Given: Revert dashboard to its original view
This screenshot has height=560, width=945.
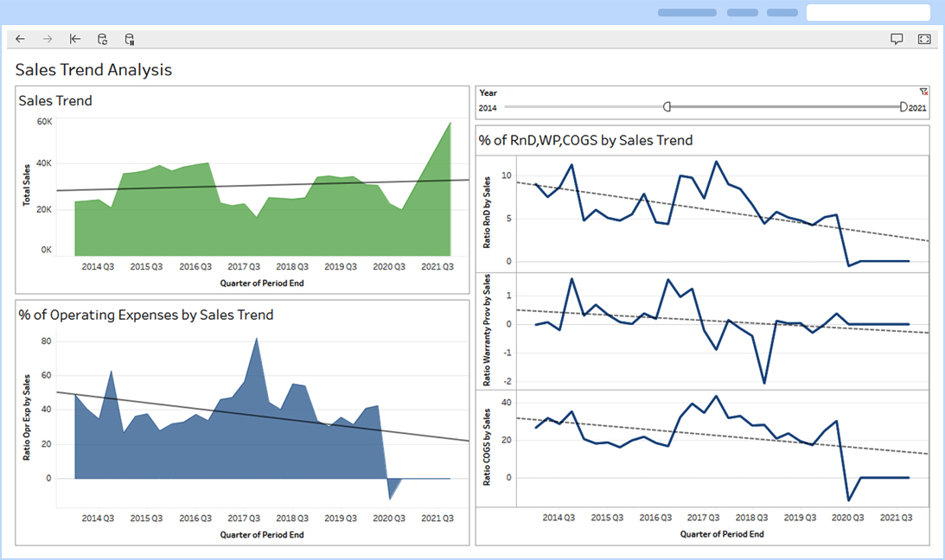Looking at the screenshot, I should point(74,39).
